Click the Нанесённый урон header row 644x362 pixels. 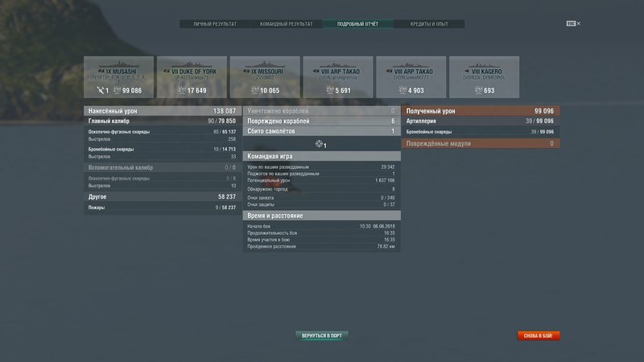tap(163, 111)
